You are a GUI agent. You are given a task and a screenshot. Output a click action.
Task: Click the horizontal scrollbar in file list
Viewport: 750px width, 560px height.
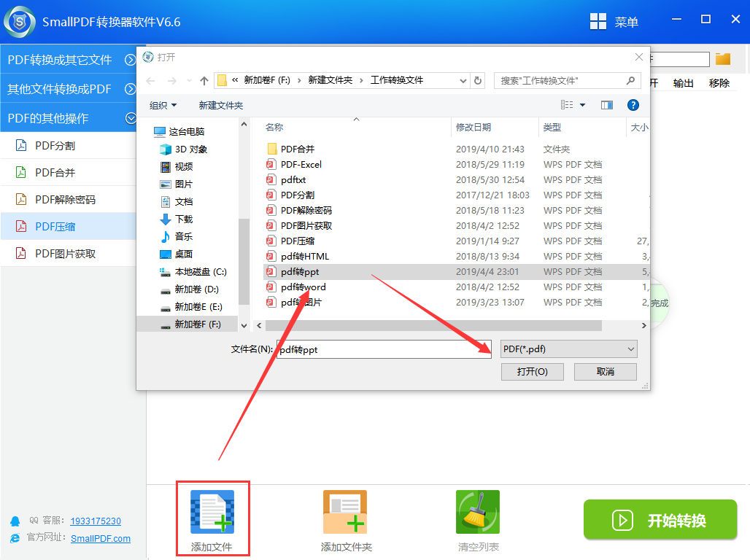(433, 326)
